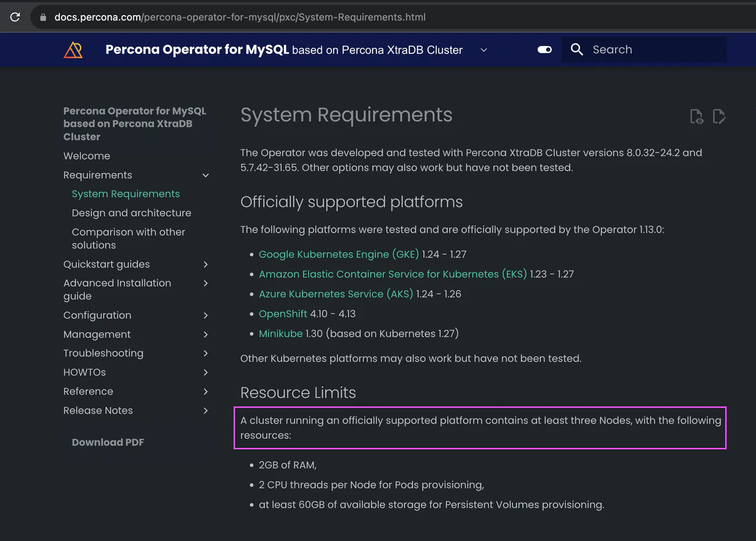The height and width of the screenshot is (541, 756).
Task: Click the System Requirements page heading
Action: coord(346,115)
